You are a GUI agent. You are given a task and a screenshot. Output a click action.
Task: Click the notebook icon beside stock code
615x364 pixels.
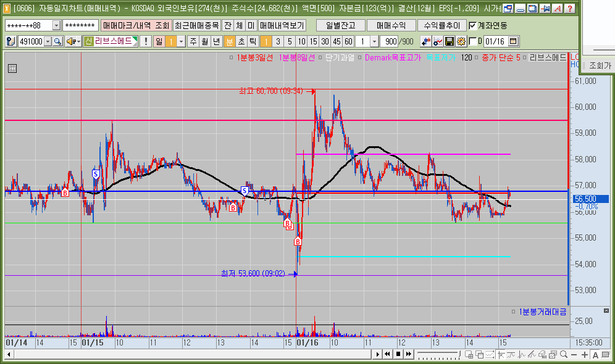click(11, 41)
